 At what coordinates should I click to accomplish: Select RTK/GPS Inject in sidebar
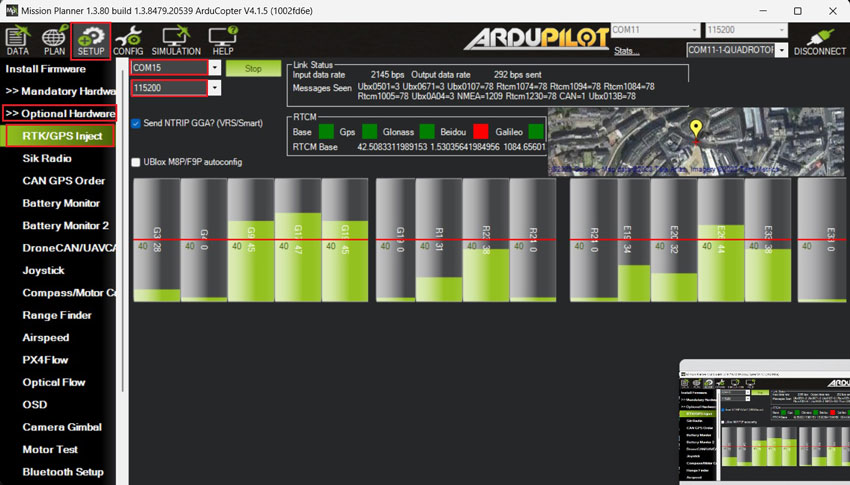pyautogui.click(x=61, y=136)
